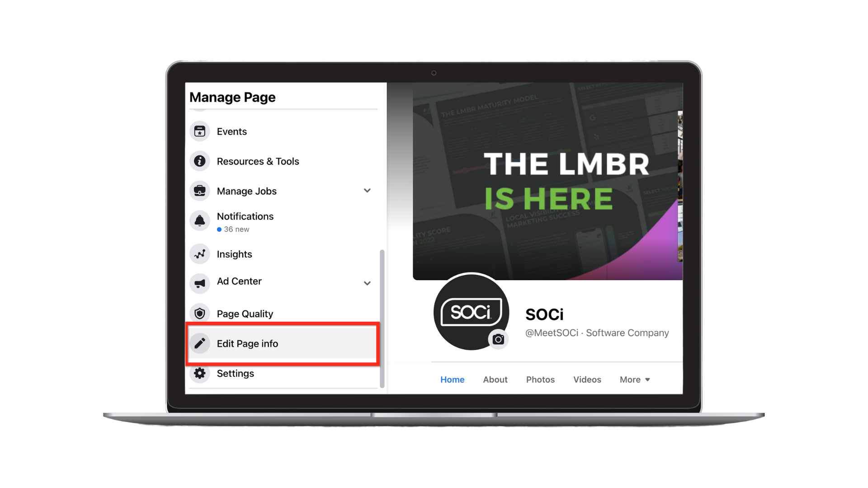Click the 36 new notifications link
The height and width of the screenshot is (488, 868).
[234, 229]
